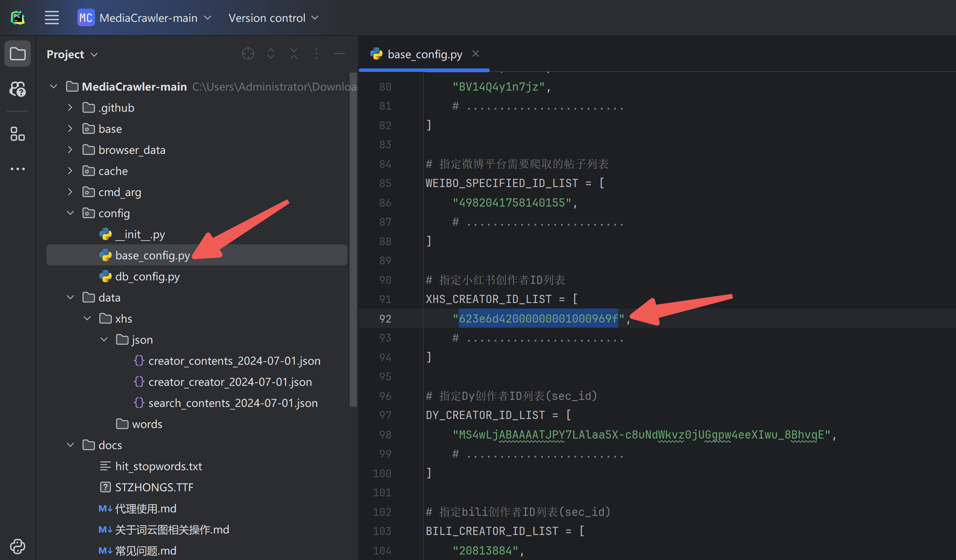
Task: Select db_config.py file
Action: point(147,276)
